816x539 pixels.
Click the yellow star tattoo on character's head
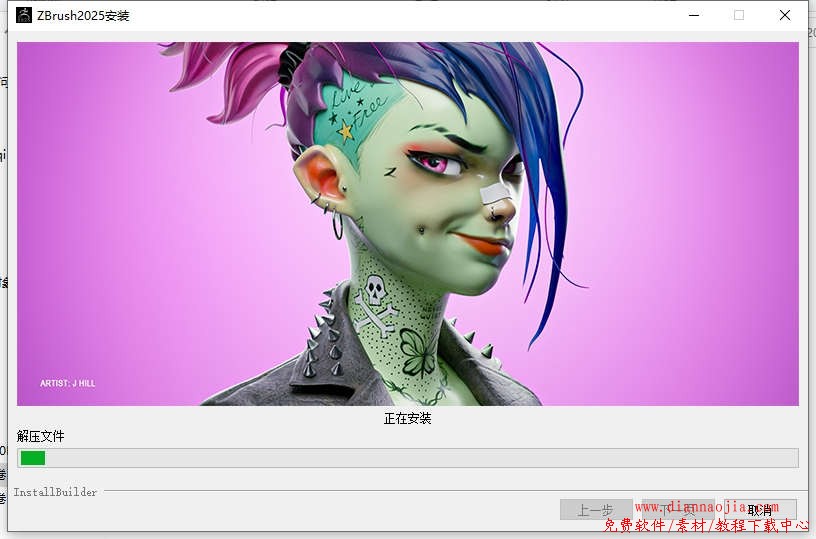point(346,131)
